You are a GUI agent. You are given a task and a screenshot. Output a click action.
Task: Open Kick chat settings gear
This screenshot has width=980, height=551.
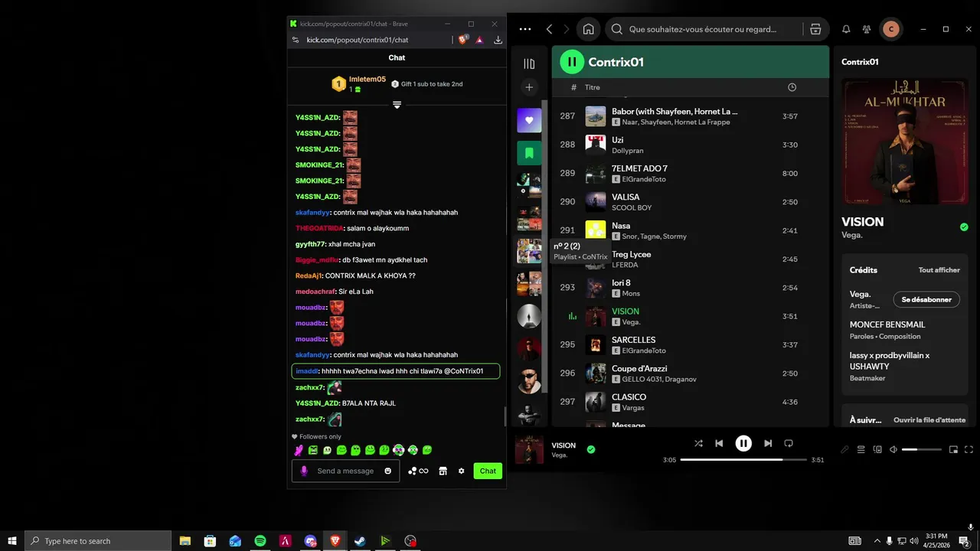tap(461, 471)
